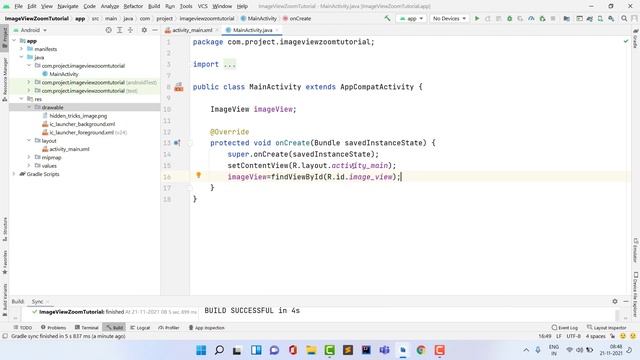Image resolution: width=640 pixels, height=360 pixels.
Task: Start debugging with the green bug icon
Action: [509, 18]
